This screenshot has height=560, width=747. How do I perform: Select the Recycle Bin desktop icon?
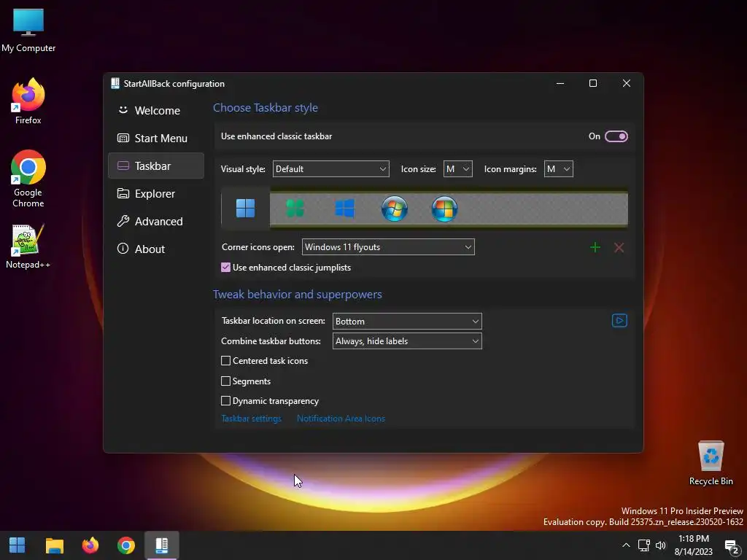coord(711,463)
